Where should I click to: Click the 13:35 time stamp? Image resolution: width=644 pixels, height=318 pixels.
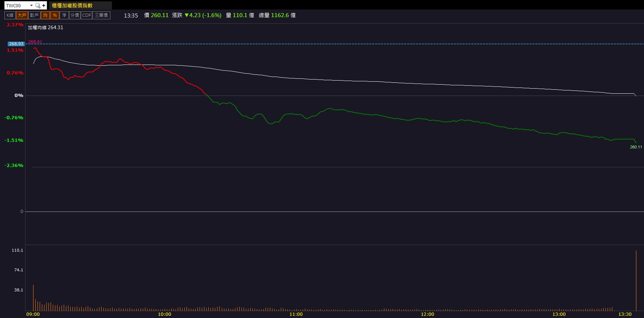[131, 15]
